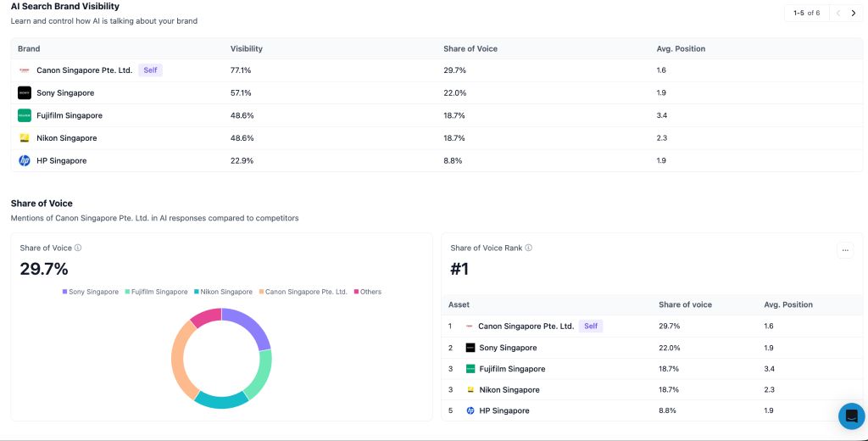Click 3.4 avg position in top table
The image size is (868, 441).
coord(661,115)
